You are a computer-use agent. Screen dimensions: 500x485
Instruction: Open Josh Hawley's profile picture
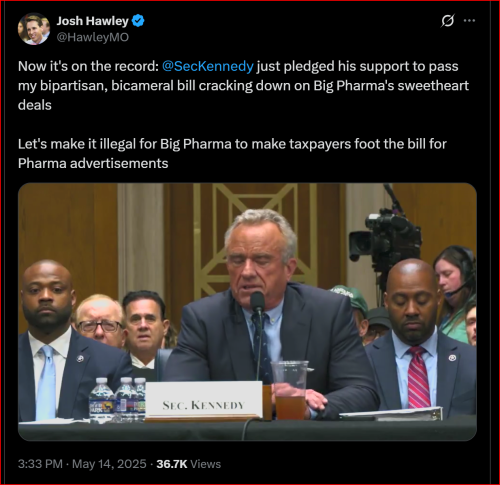(34, 29)
